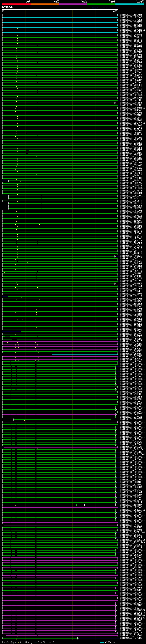The width and height of the screenshot is (146, 644).
Task: Select UniRef100_A2YIN9 label
Action: point(131,58)
